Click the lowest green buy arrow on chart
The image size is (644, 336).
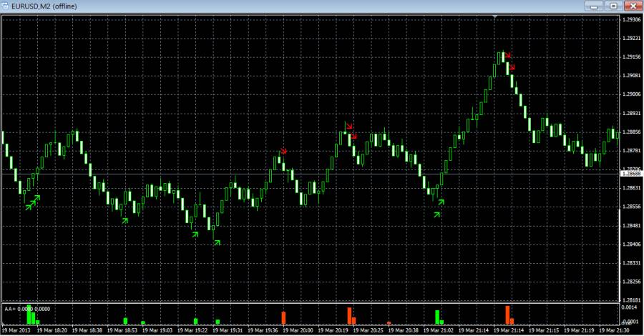[217, 242]
